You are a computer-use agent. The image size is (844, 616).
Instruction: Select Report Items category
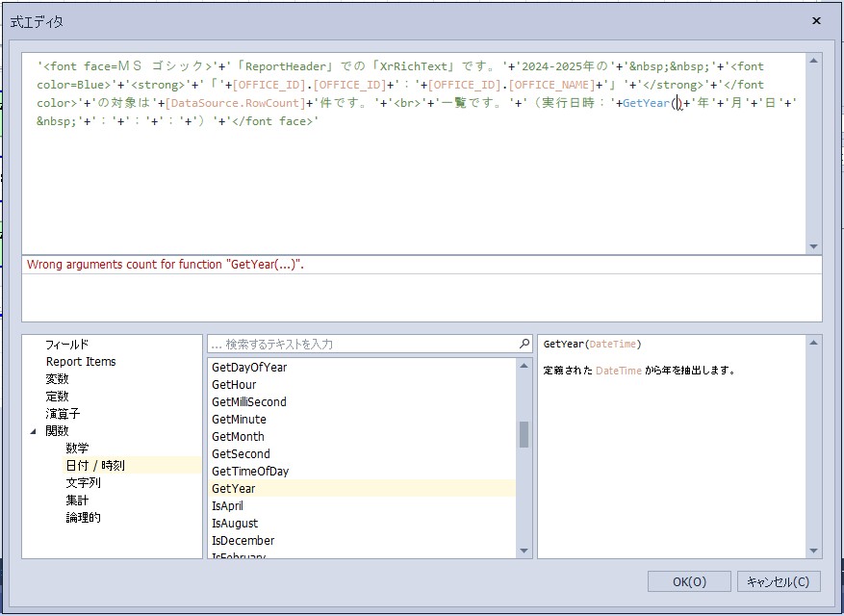[81, 362]
